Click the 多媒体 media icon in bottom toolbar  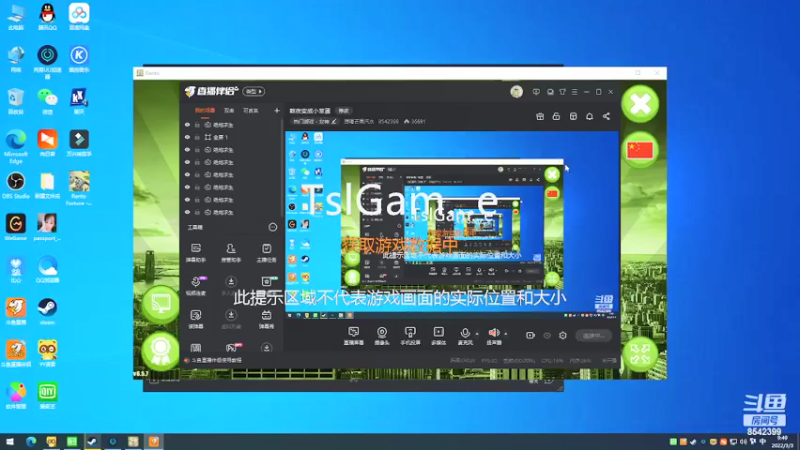pos(438,332)
